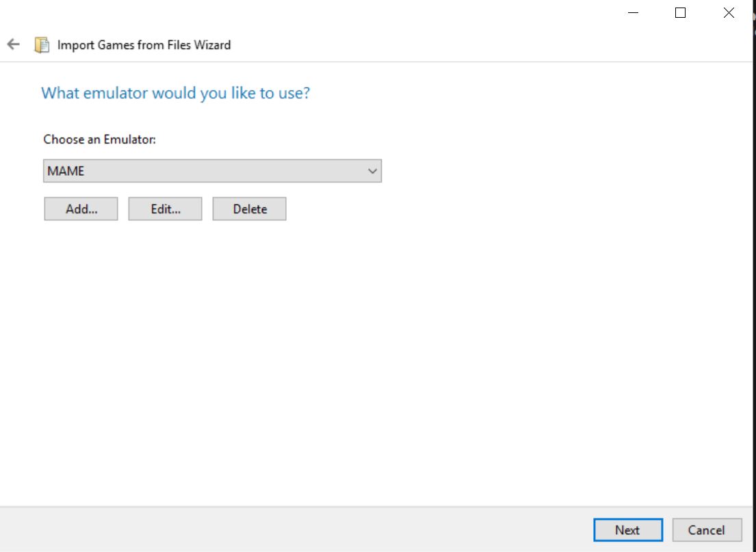Click the 'Import Games from Files Wizard' title

pyautogui.click(x=144, y=45)
